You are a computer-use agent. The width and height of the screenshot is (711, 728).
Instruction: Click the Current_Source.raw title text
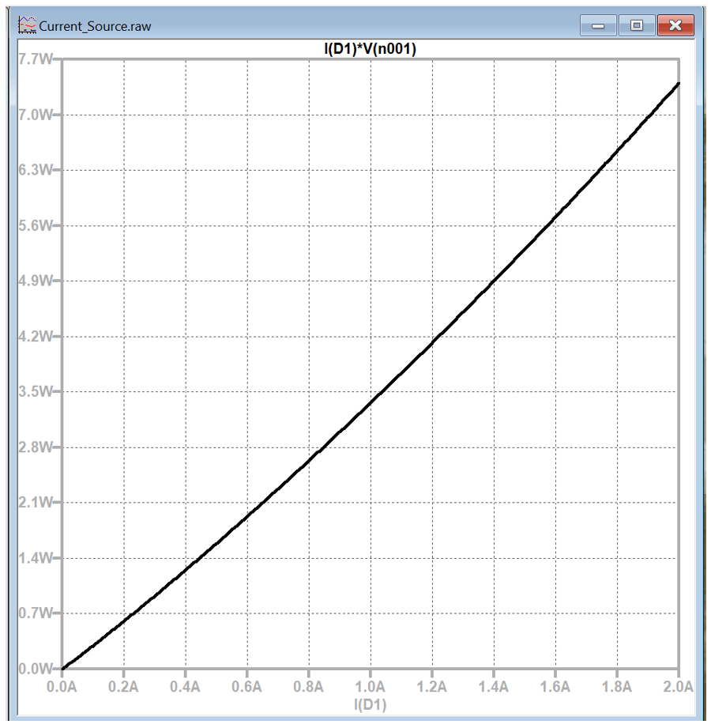click(95, 26)
